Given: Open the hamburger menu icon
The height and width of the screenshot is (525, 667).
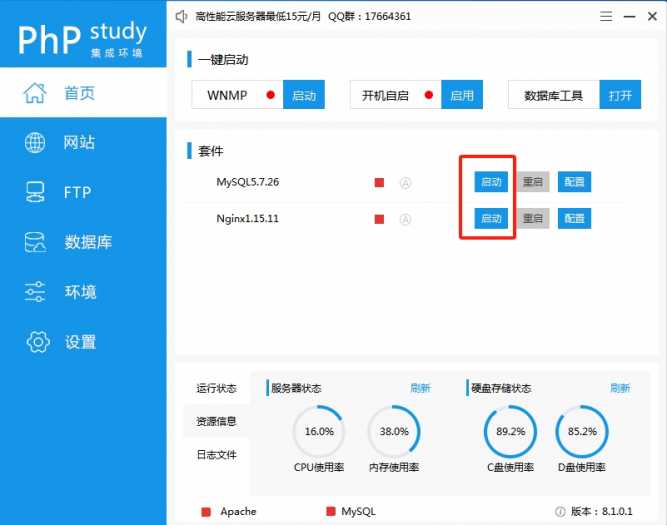Looking at the screenshot, I should click(x=606, y=17).
